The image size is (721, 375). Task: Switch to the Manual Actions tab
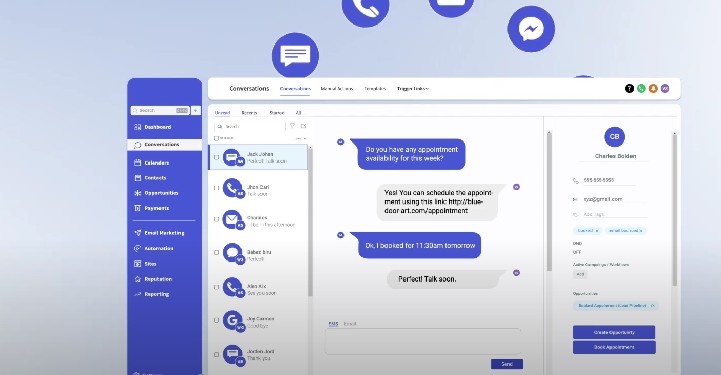337,89
